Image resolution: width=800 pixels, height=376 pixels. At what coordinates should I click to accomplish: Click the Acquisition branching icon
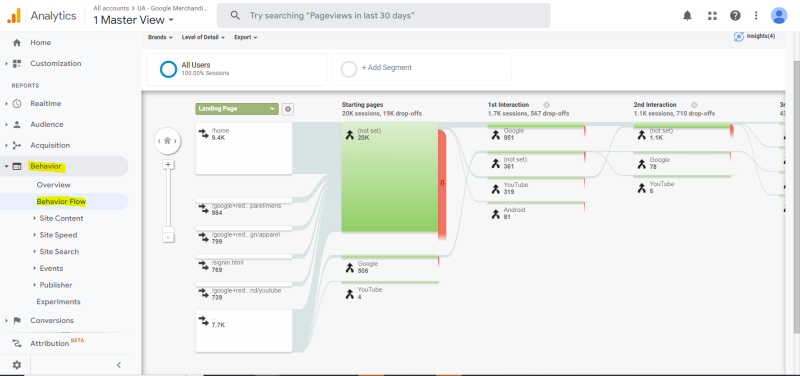(x=17, y=145)
